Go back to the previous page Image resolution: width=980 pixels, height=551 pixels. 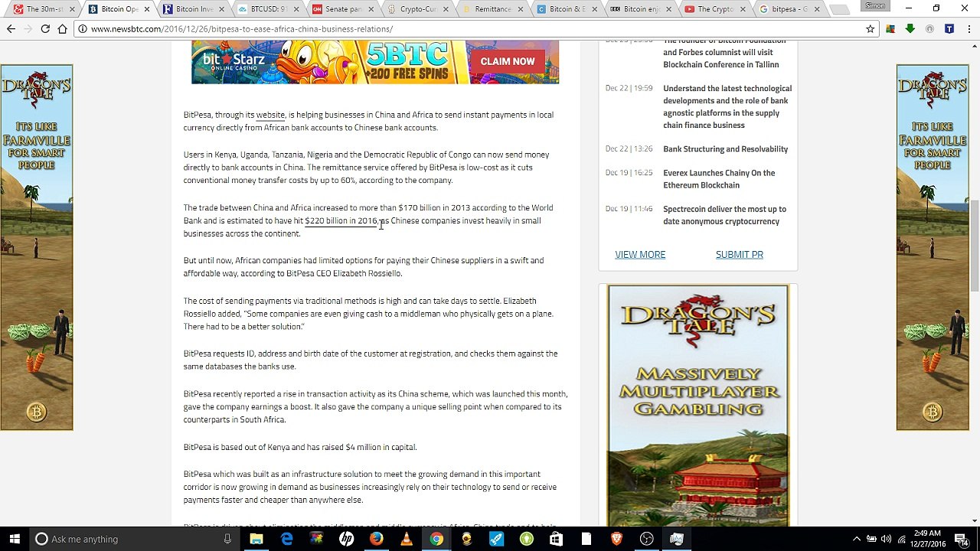pos(11,28)
